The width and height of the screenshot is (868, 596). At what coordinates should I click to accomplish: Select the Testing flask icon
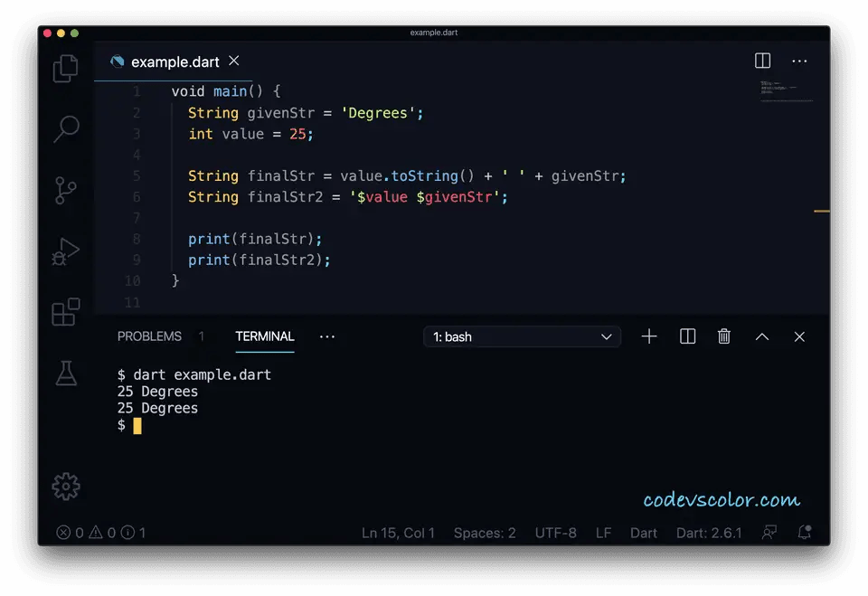click(x=65, y=372)
